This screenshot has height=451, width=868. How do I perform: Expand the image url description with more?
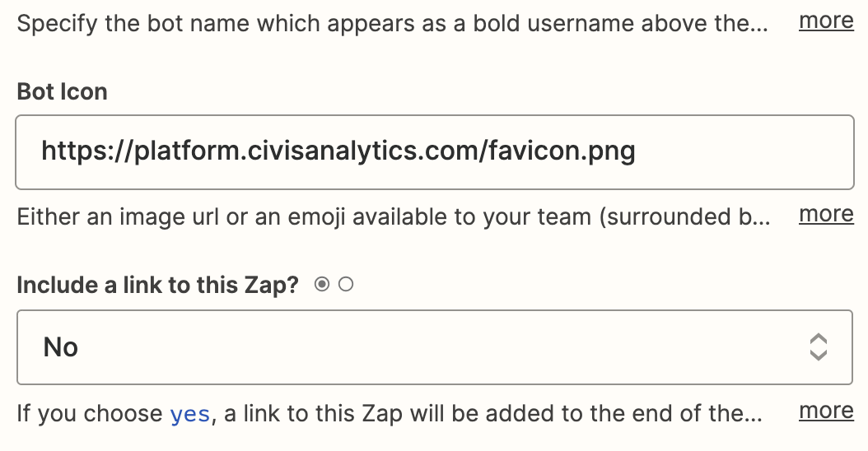[826, 214]
